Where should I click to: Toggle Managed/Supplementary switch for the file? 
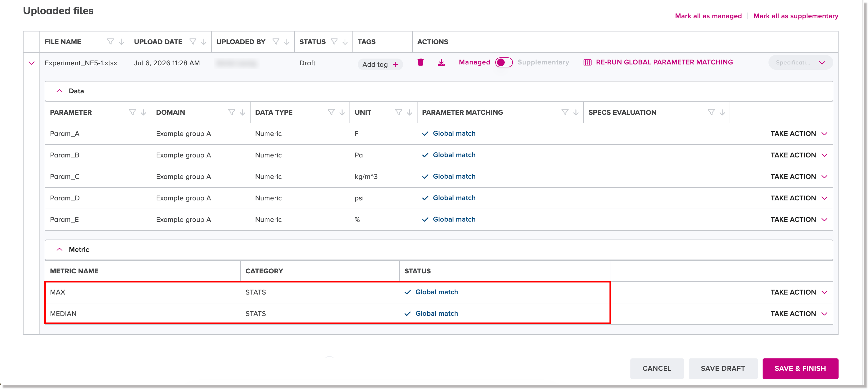tap(504, 62)
